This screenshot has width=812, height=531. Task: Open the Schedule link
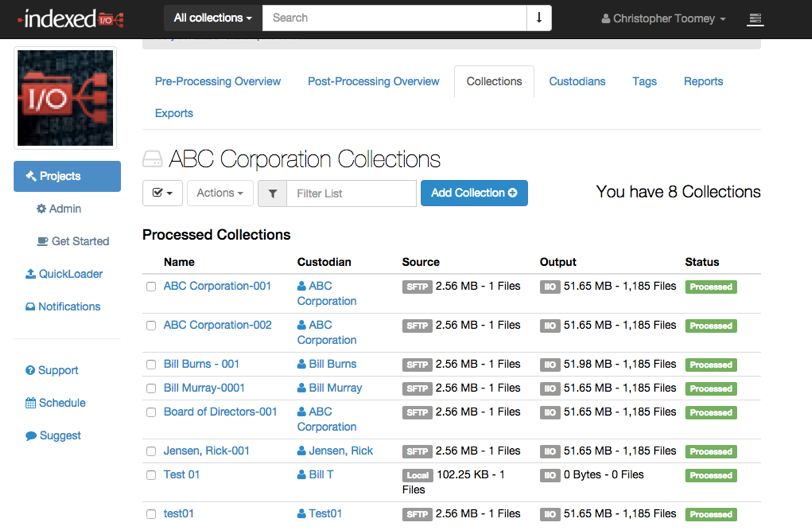coord(55,403)
